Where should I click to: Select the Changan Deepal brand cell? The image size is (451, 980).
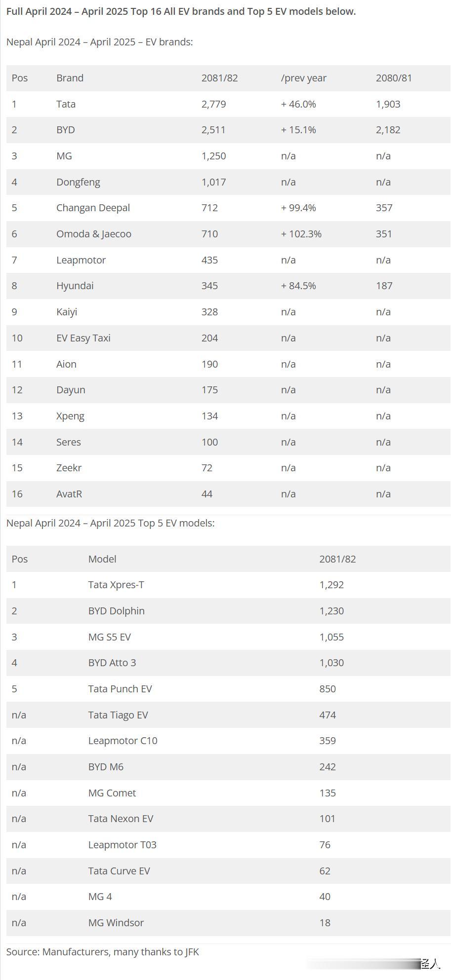pos(93,208)
